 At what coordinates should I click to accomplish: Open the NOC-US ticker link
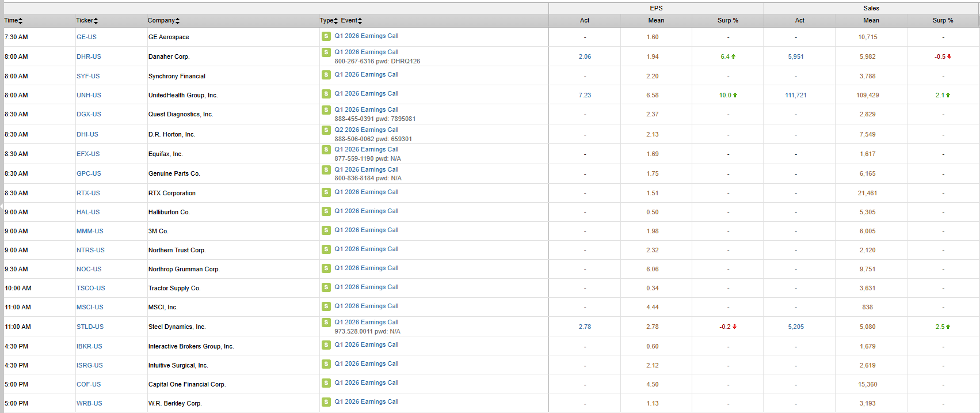click(89, 270)
